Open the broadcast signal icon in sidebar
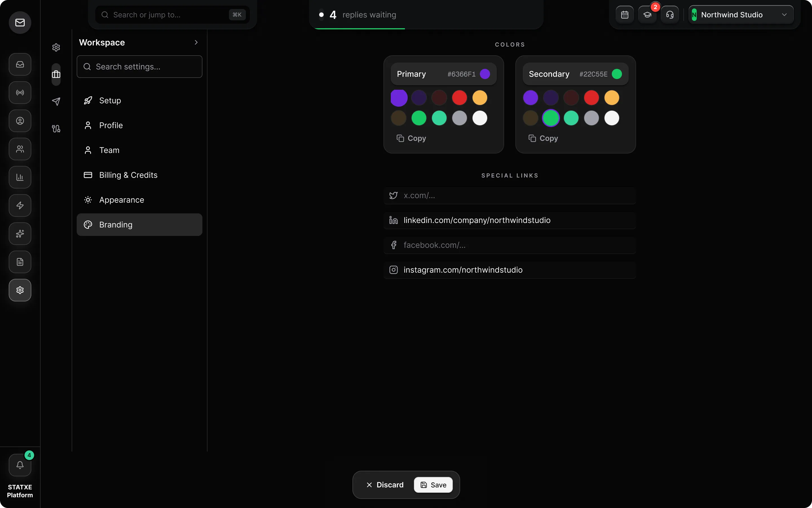This screenshot has height=508, width=812. point(20,92)
